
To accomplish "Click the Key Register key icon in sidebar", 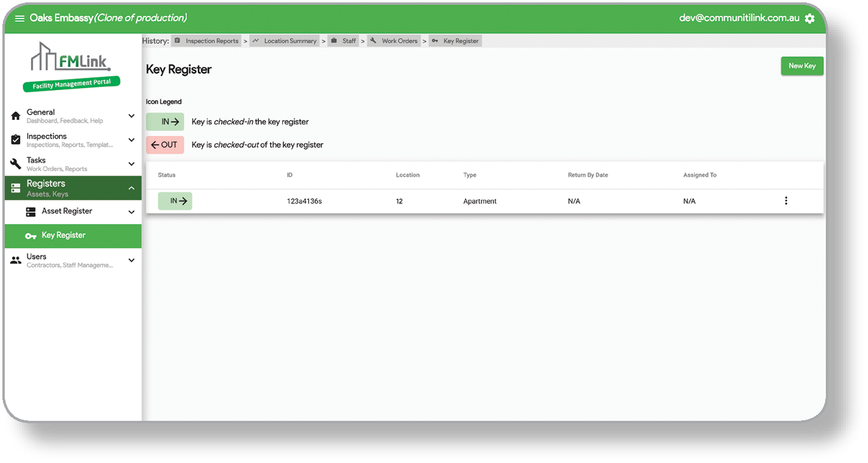I will click(x=31, y=236).
